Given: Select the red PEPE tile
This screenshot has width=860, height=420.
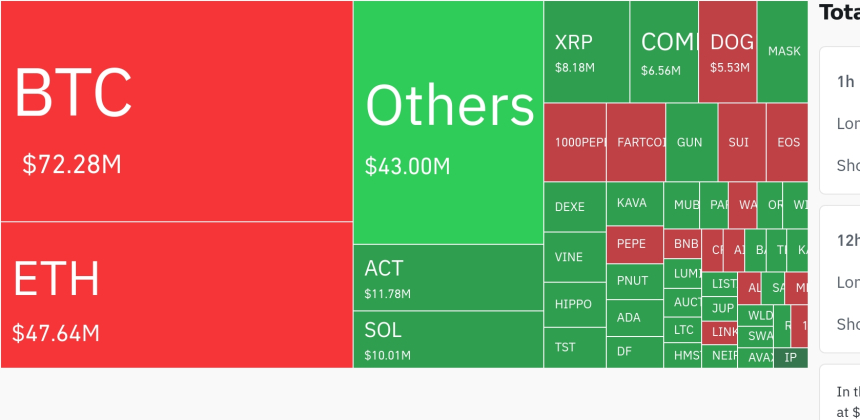Looking at the screenshot, I should point(634,244).
